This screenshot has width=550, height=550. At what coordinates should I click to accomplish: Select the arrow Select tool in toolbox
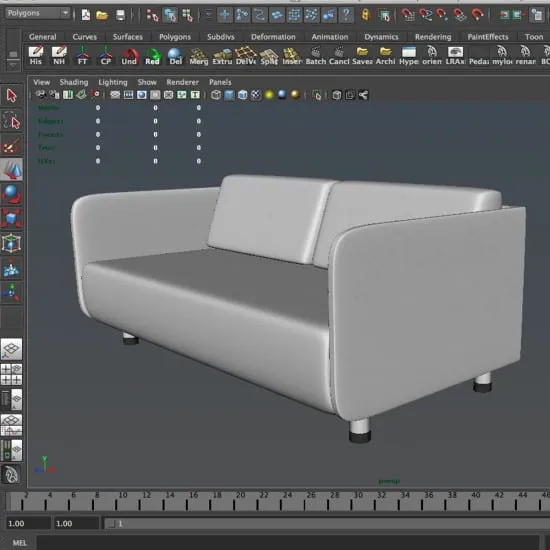12,95
